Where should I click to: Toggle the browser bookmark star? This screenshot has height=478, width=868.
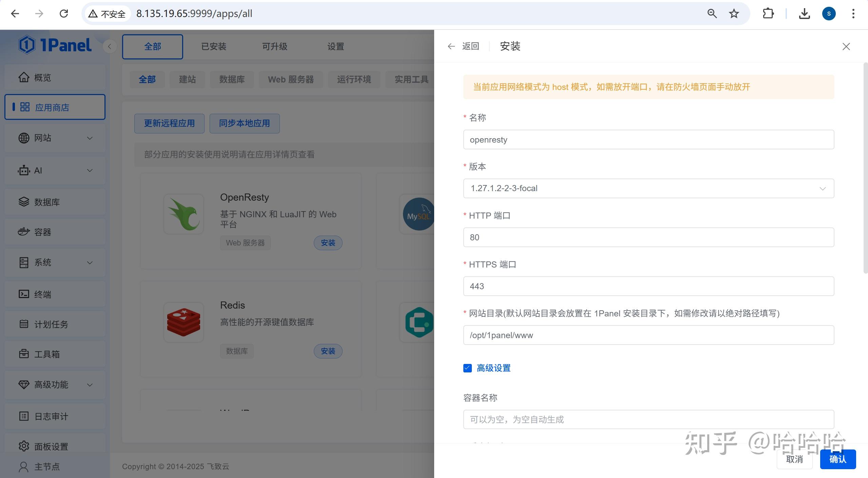pos(733,14)
